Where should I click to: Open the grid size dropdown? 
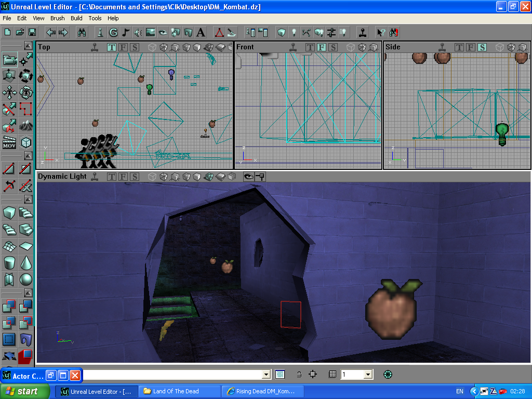pos(368,374)
